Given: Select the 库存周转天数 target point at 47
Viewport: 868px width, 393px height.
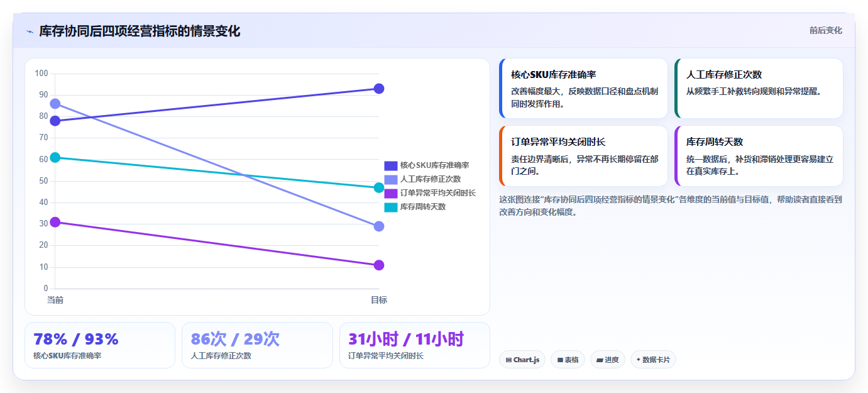Looking at the screenshot, I should [x=379, y=187].
